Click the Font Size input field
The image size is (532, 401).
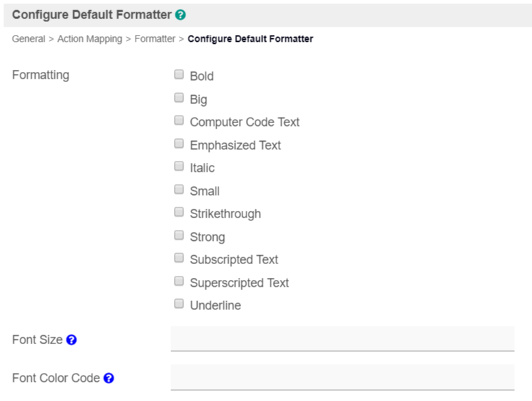(342, 339)
